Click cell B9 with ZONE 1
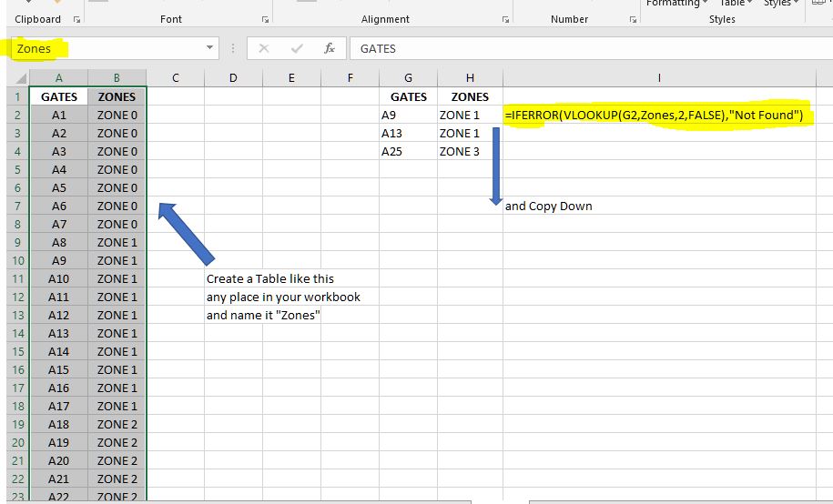The image size is (833, 504). tap(117, 243)
